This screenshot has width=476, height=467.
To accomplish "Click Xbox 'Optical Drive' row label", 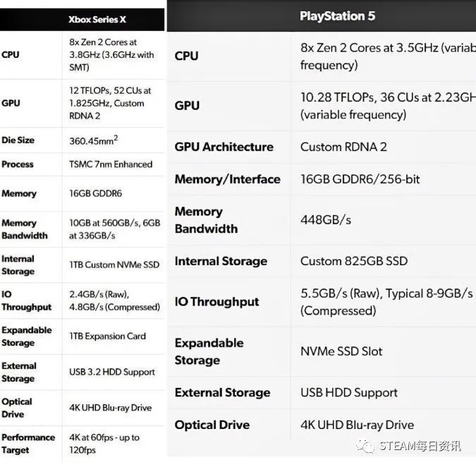I will click(17, 408).
